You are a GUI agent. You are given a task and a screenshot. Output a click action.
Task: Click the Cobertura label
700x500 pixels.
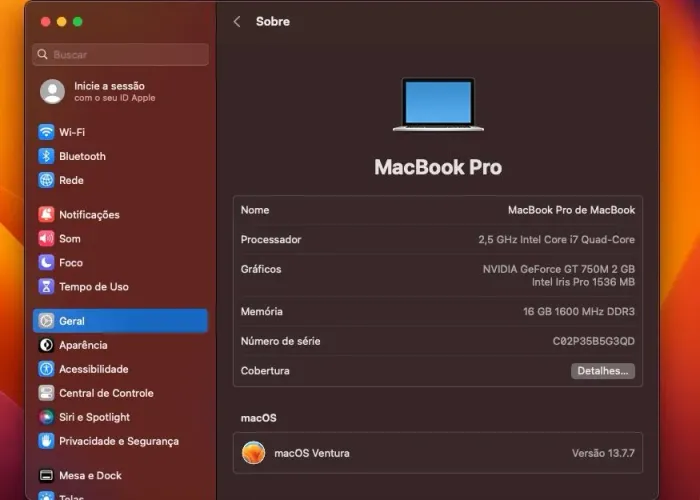tap(265, 371)
